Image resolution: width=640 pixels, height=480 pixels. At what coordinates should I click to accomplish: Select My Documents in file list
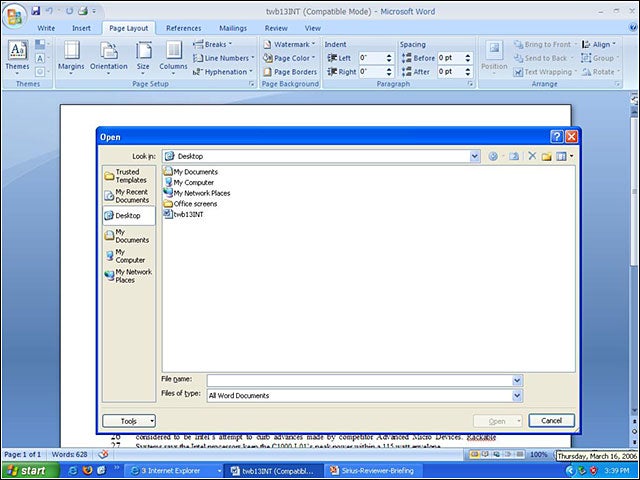click(x=191, y=172)
